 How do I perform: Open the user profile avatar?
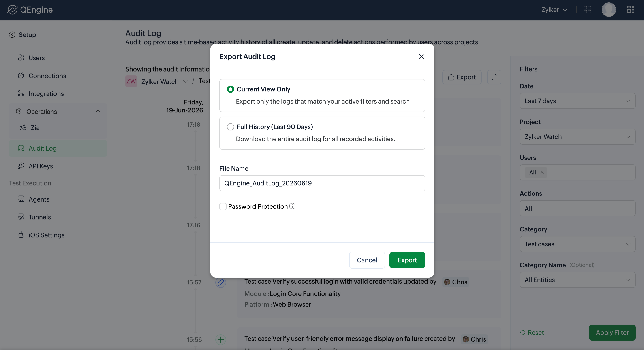(608, 10)
